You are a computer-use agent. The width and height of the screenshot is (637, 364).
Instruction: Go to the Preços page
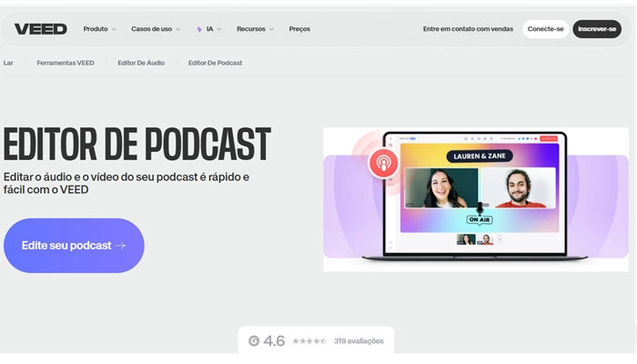pos(299,29)
